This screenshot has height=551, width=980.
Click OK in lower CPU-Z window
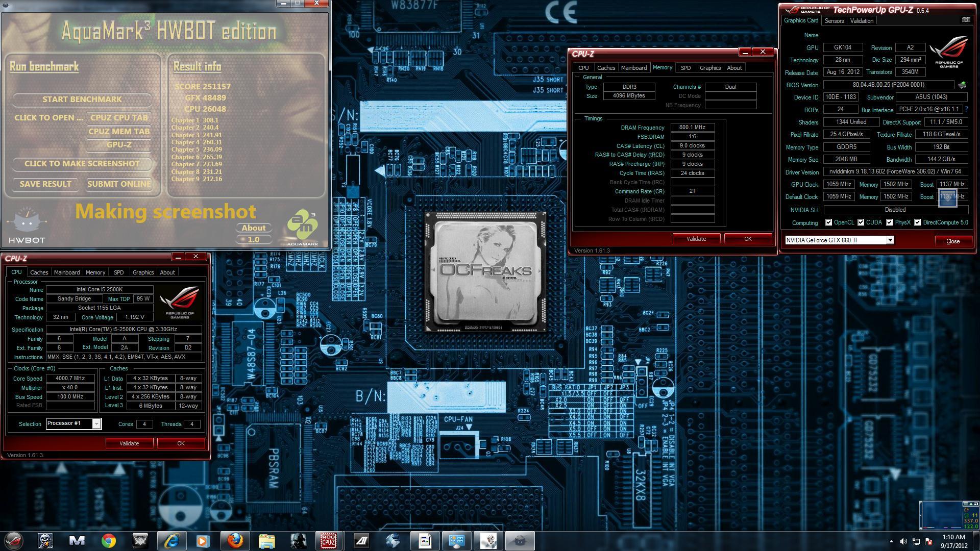(x=181, y=443)
